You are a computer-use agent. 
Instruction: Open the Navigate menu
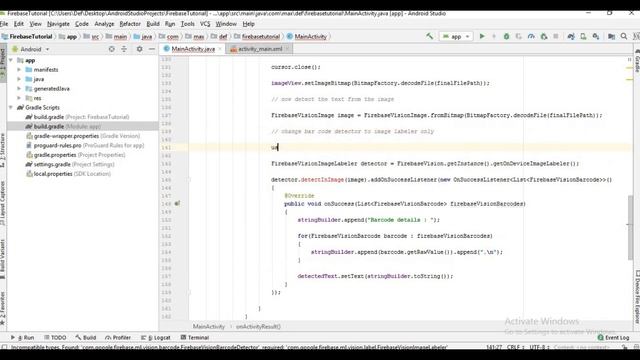pyautogui.click(x=58, y=24)
